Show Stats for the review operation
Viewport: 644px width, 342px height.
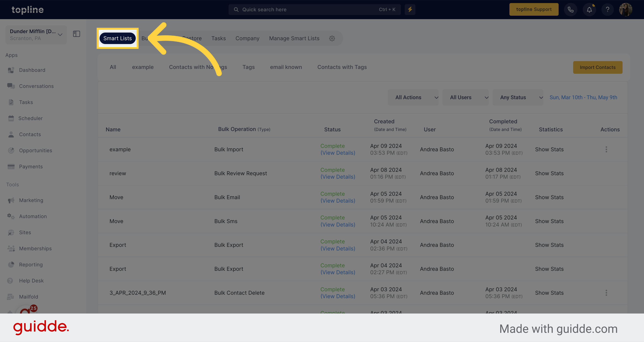click(x=549, y=173)
